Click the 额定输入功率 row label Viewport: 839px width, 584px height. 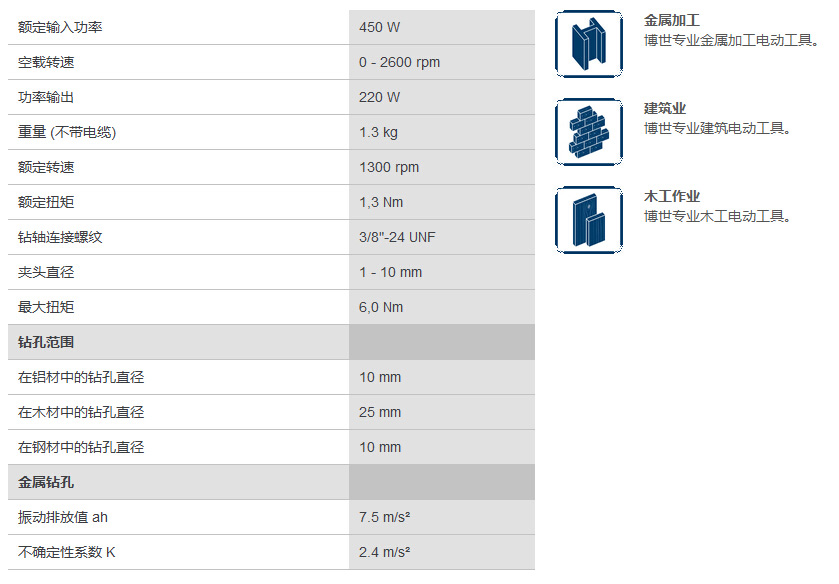(x=60, y=27)
